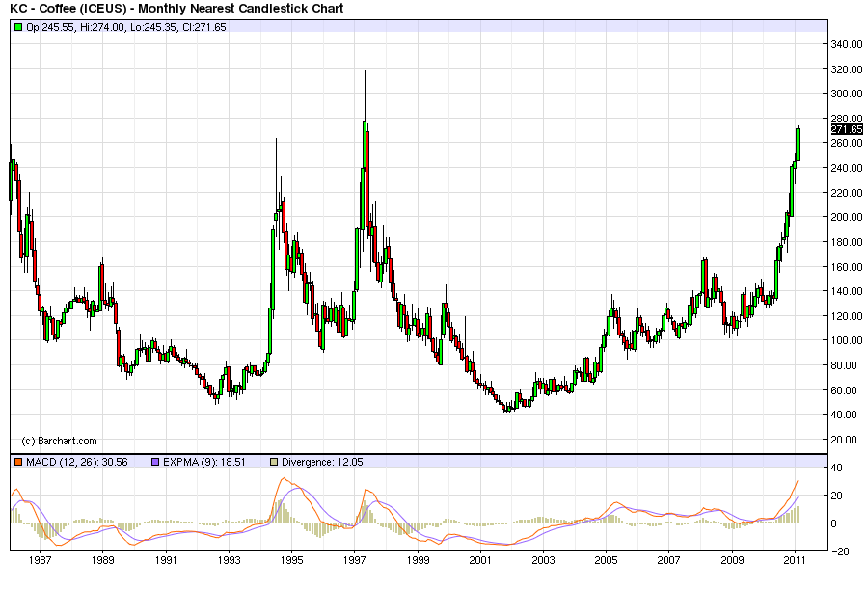Image resolution: width=868 pixels, height=590 pixels.
Task: Click the tan Divergence legend swatch
Action: (x=274, y=462)
